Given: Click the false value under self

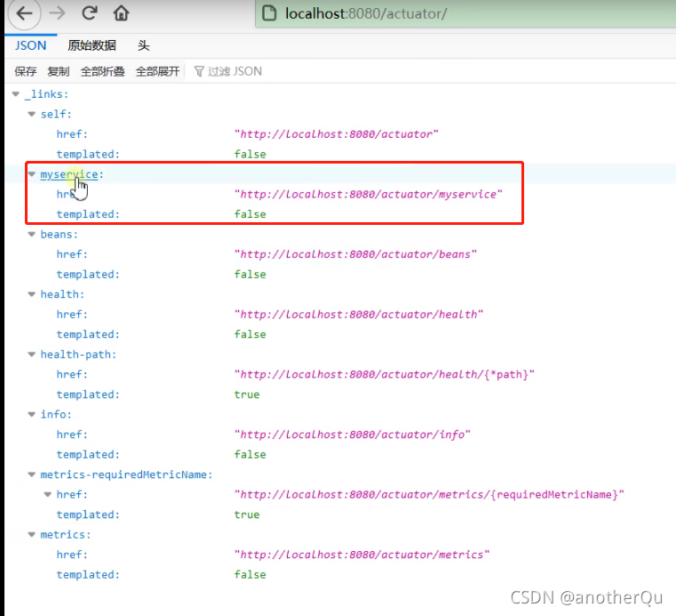Looking at the screenshot, I should point(250,154).
